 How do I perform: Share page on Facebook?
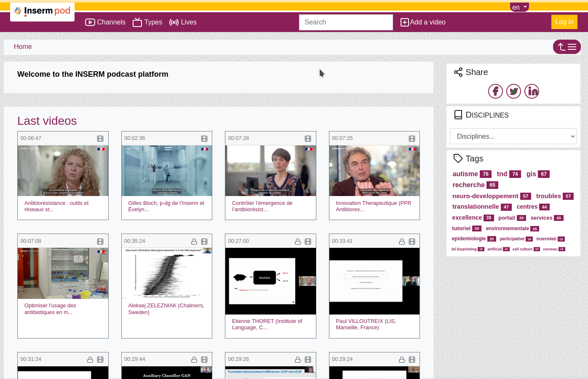pos(495,91)
